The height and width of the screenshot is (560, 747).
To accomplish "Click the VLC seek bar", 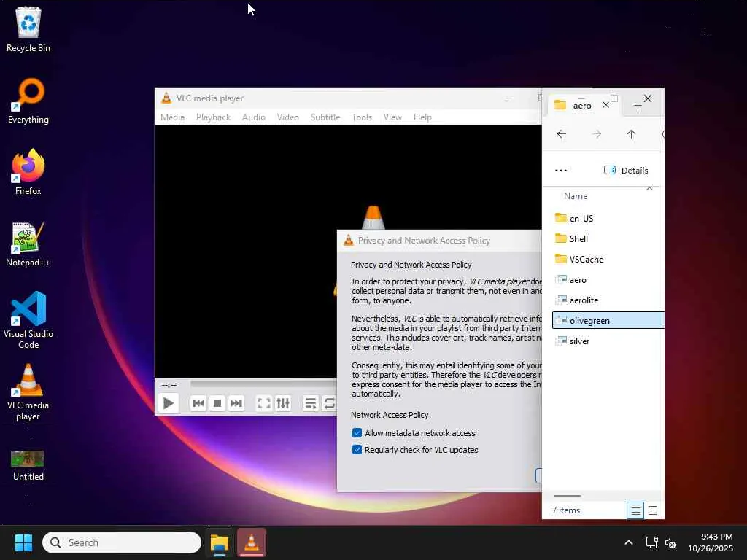I will [x=263, y=384].
